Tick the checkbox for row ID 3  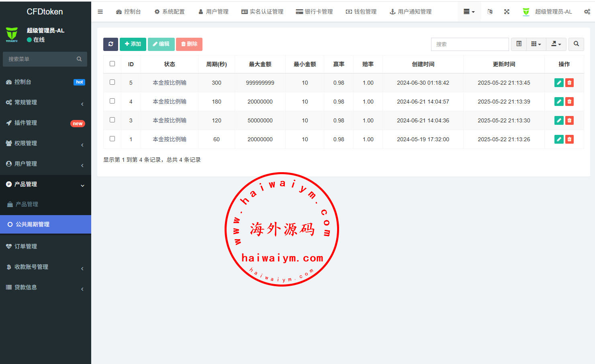pyautogui.click(x=112, y=120)
